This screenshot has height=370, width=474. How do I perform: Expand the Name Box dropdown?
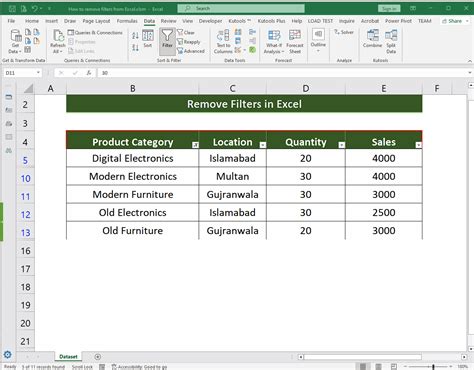[x=38, y=73]
